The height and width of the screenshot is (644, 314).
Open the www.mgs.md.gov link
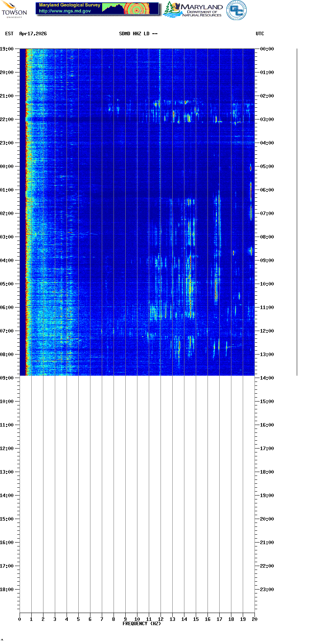[65, 11]
